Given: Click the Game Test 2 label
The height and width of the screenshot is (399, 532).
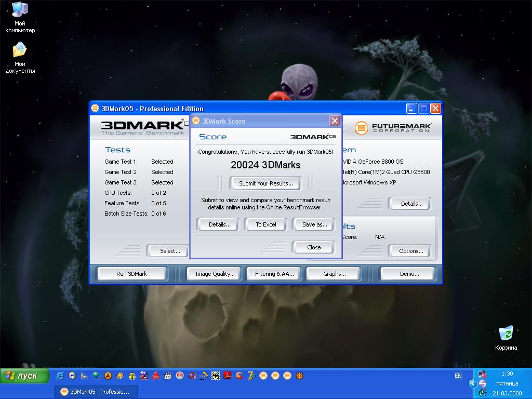Looking at the screenshot, I should click(x=121, y=172).
